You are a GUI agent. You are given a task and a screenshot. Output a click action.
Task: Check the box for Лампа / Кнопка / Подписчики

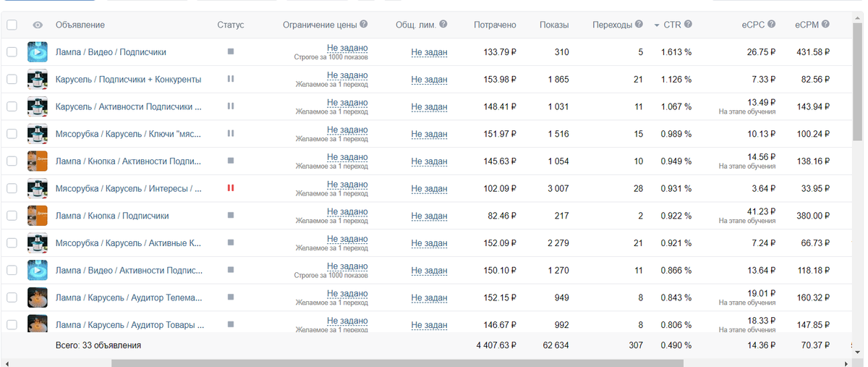12,216
